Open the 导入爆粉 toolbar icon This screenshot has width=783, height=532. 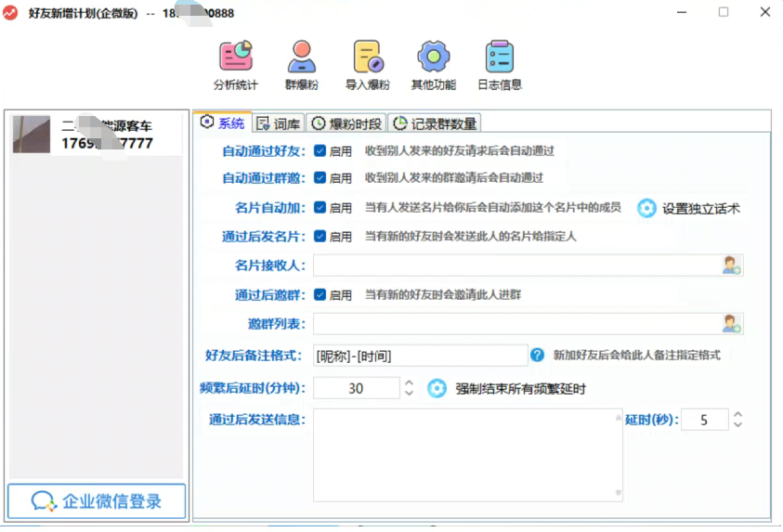pos(368,56)
